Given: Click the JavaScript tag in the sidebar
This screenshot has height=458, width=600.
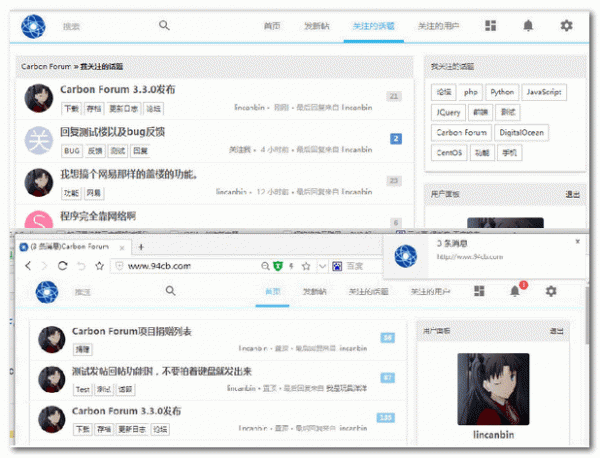Looking at the screenshot, I should coord(544,92).
